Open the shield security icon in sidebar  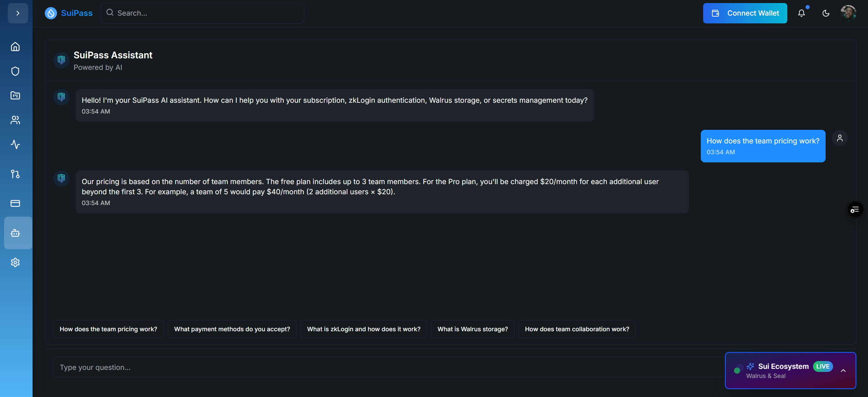coord(15,71)
